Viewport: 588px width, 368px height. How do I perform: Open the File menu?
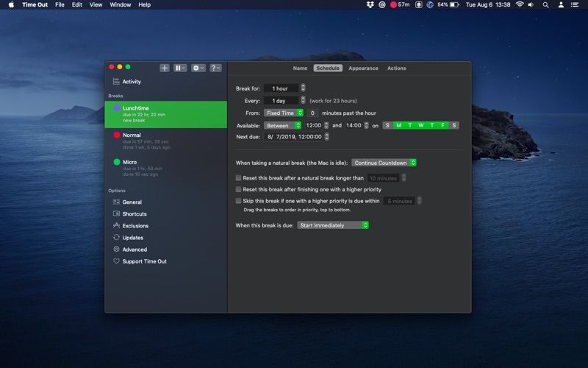[60, 5]
